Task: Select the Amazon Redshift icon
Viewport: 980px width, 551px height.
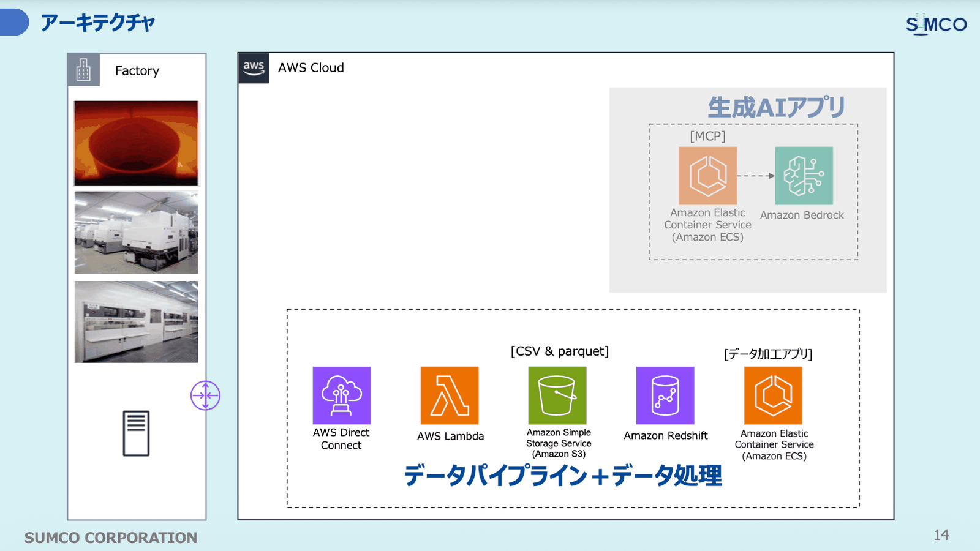Action: pyautogui.click(x=665, y=395)
